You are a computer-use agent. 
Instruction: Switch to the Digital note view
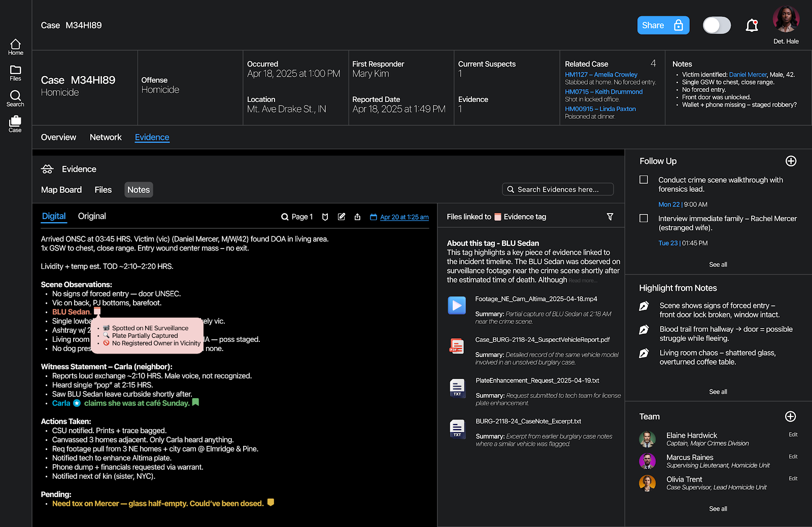click(54, 216)
